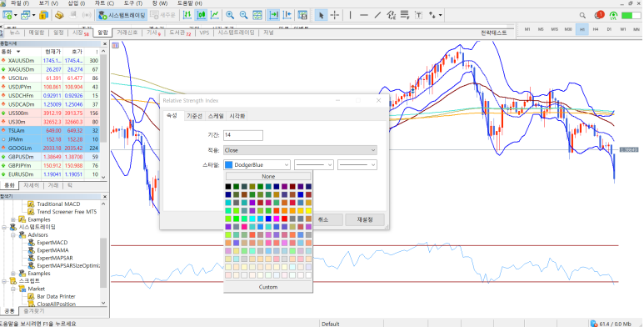
Task: Toggle chart shift
Action: coord(287,15)
